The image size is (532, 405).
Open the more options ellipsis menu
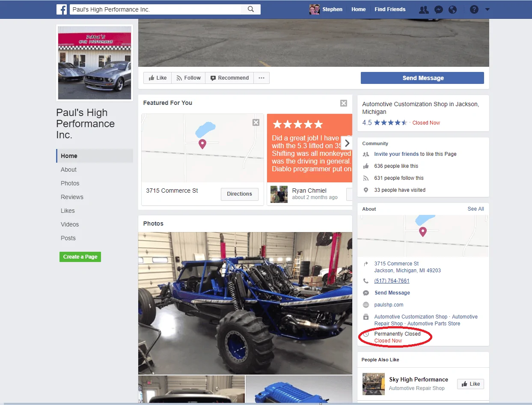(262, 78)
